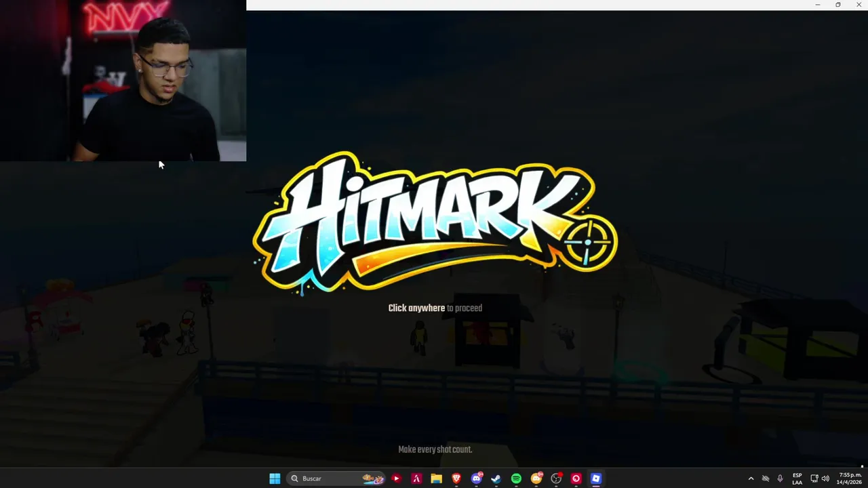Click the Hitmark logo
868x488 pixels.
point(435,223)
